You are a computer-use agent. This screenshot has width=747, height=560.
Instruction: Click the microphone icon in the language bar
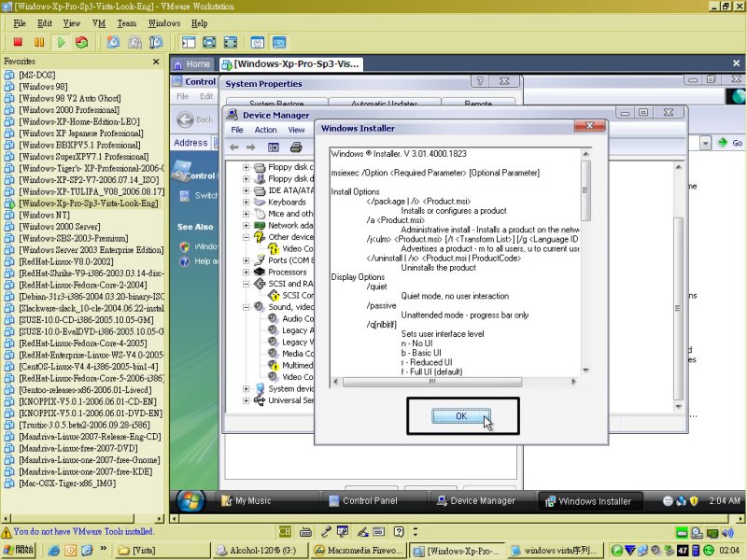click(x=326, y=531)
